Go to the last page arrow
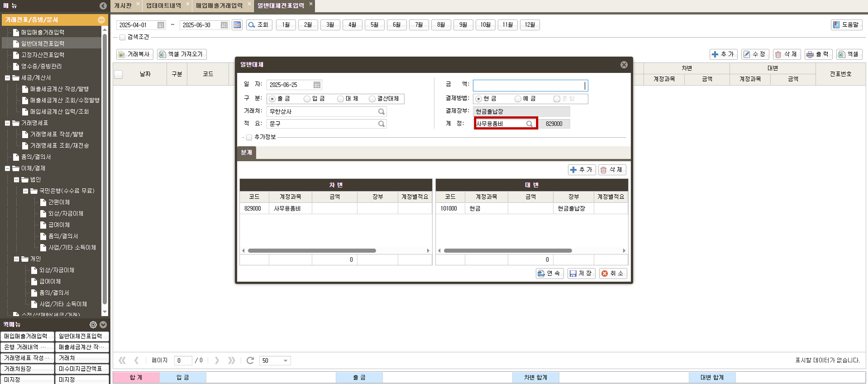The image size is (868, 384). click(232, 360)
